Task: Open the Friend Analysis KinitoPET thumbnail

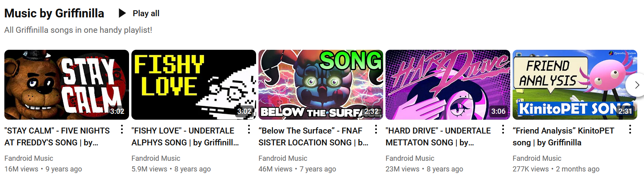Action: [575, 85]
